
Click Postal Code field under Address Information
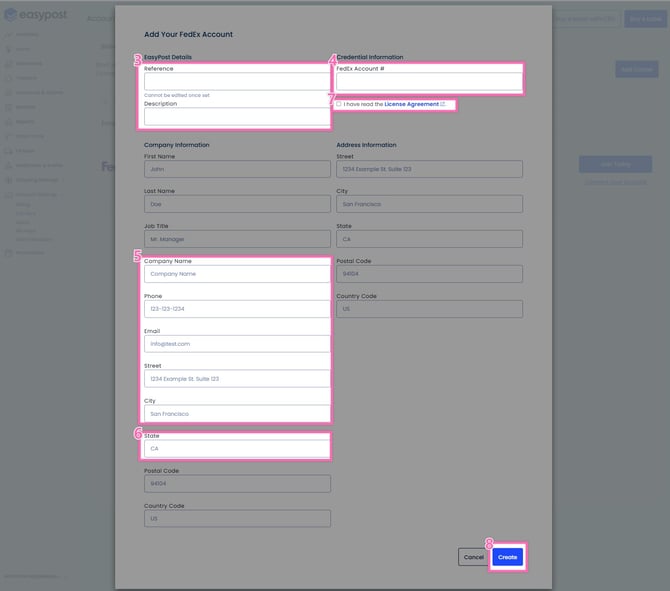(429, 274)
